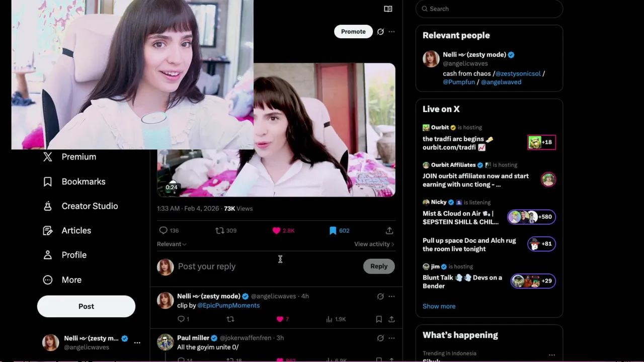Click Nelli's avatar in account switcher

point(50,342)
